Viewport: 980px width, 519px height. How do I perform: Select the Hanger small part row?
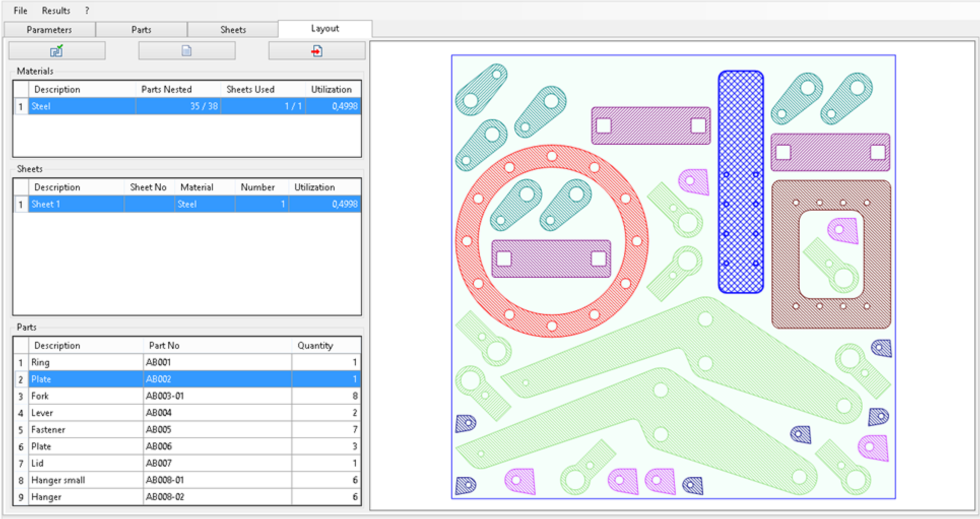(x=187, y=480)
